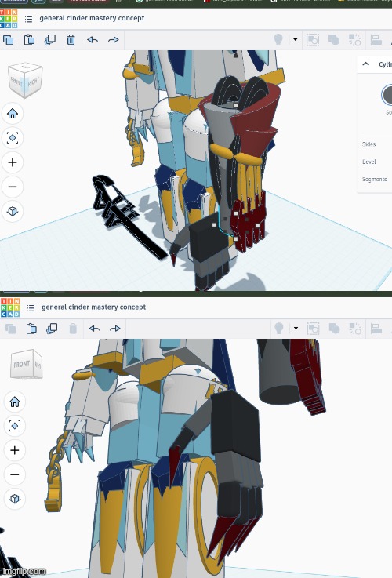The height and width of the screenshot is (578, 392).
Task: Click the Copy icon in the top toolbar
Action: [9, 40]
